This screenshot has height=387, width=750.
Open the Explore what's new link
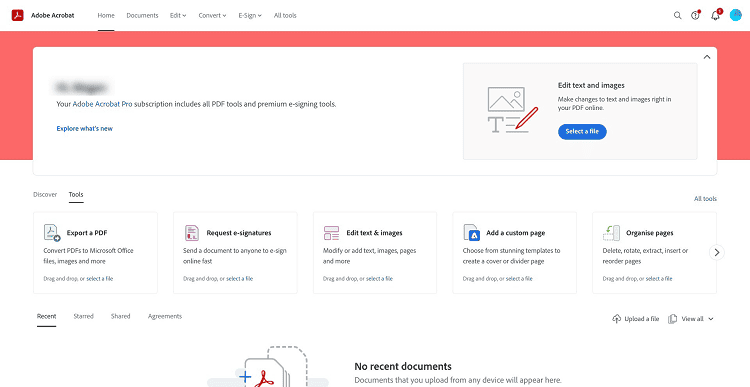pos(85,128)
